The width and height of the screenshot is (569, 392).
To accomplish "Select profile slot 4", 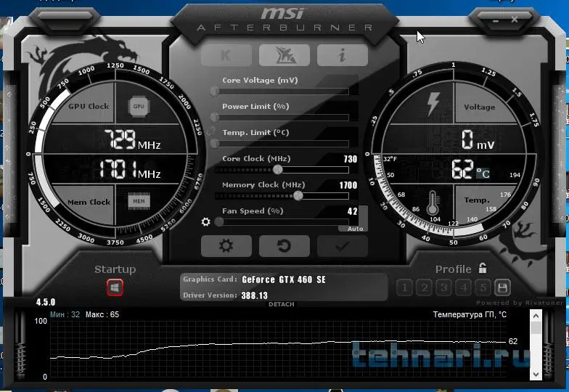I will coord(463,287).
